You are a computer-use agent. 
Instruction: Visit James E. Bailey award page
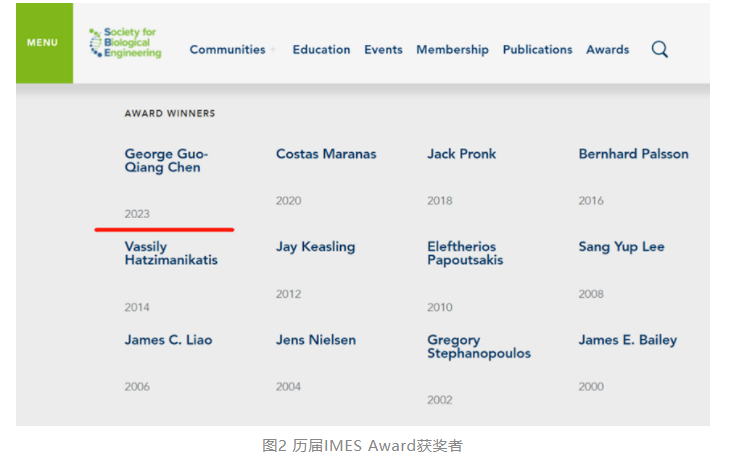[x=628, y=340]
